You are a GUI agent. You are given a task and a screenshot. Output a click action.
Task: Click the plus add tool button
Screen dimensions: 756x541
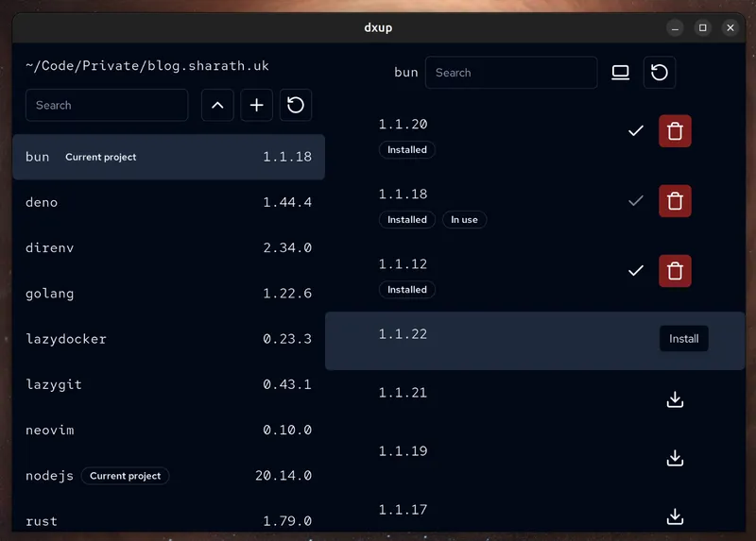[x=256, y=105]
